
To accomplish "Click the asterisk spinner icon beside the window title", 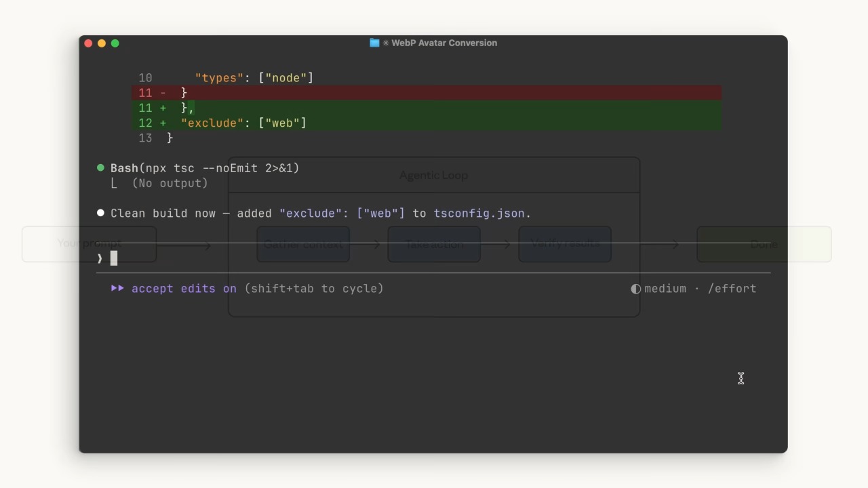I will coord(386,43).
